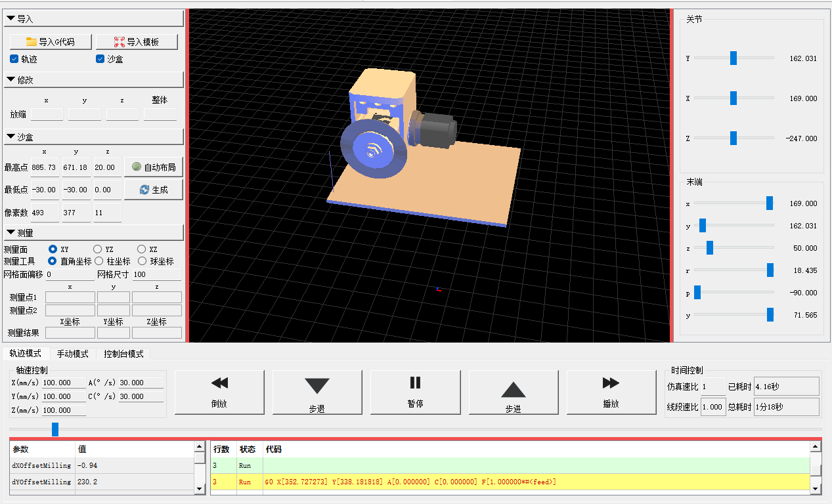Open the 控制台模式 console mode tab
Viewport: 832px width, 504px height.
[x=123, y=354]
